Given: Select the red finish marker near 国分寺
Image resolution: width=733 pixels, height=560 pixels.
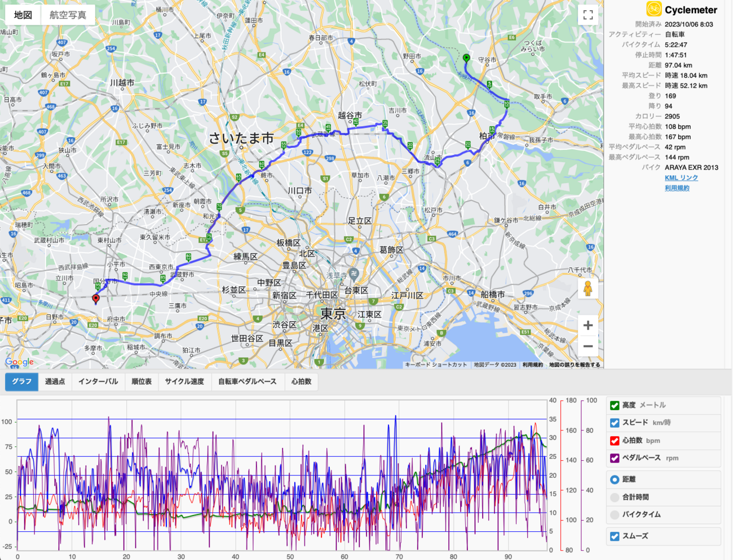Looking at the screenshot, I should 96,299.
